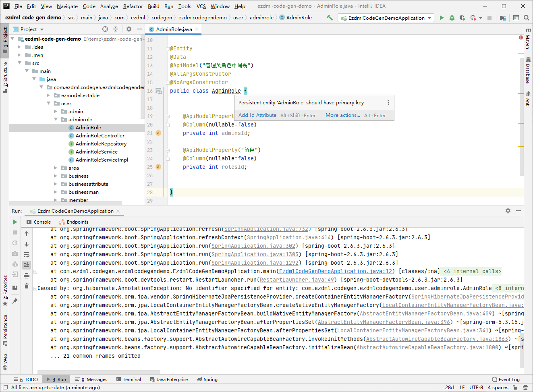Open Project panel settings gear
The width and height of the screenshot is (533, 392).
click(x=129, y=29)
